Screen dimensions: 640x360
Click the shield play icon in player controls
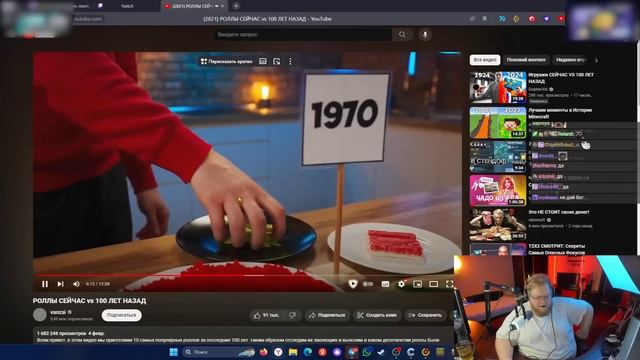(353, 284)
